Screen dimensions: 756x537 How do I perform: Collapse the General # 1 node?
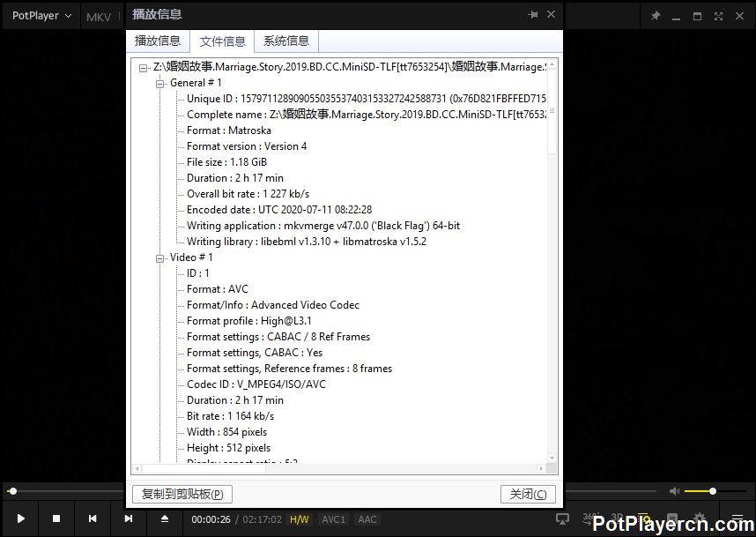160,84
